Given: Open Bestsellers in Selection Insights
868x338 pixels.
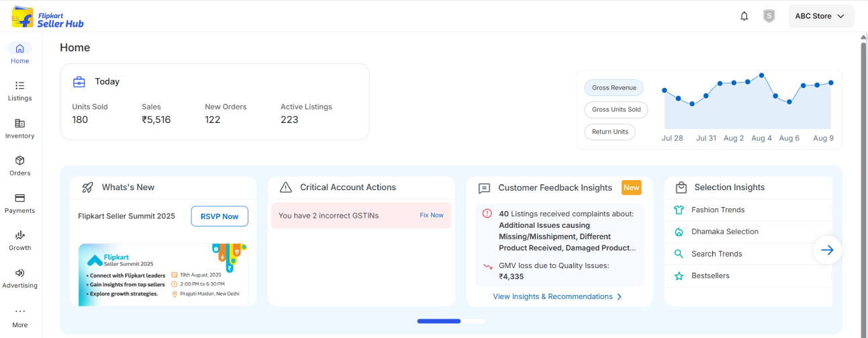Looking at the screenshot, I should click(x=710, y=276).
